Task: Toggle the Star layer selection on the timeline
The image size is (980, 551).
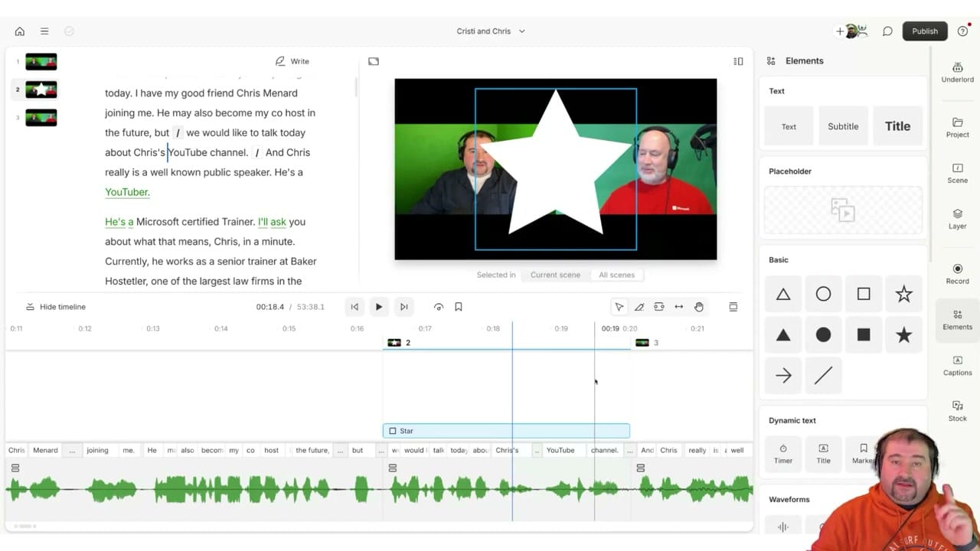Action: (394, 431)
